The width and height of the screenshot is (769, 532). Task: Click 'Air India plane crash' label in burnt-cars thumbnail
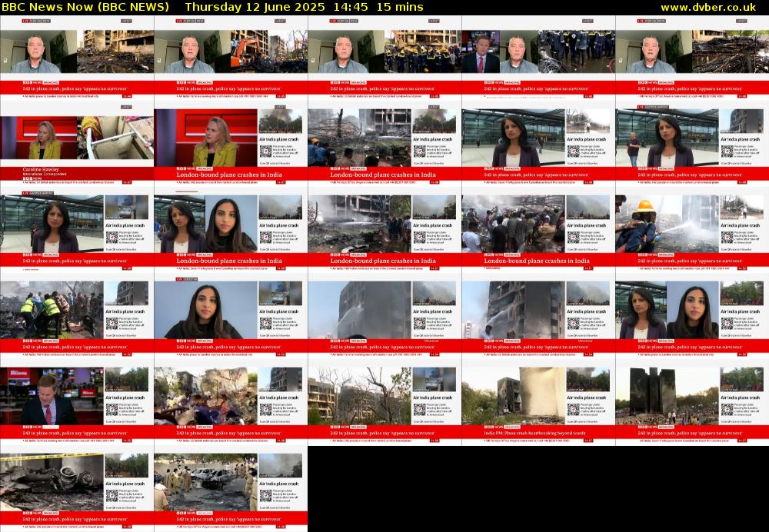coord(279,484)
